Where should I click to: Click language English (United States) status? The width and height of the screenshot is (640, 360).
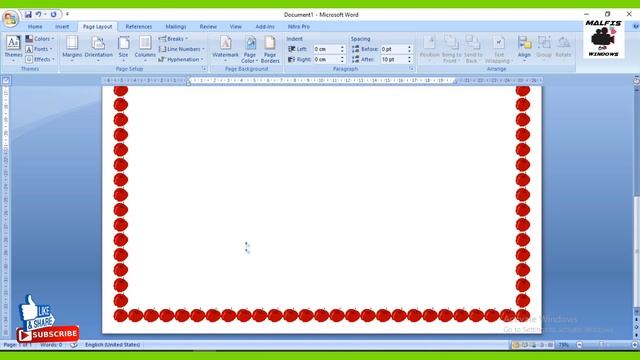pyautogui.click(x=113, y=345)
